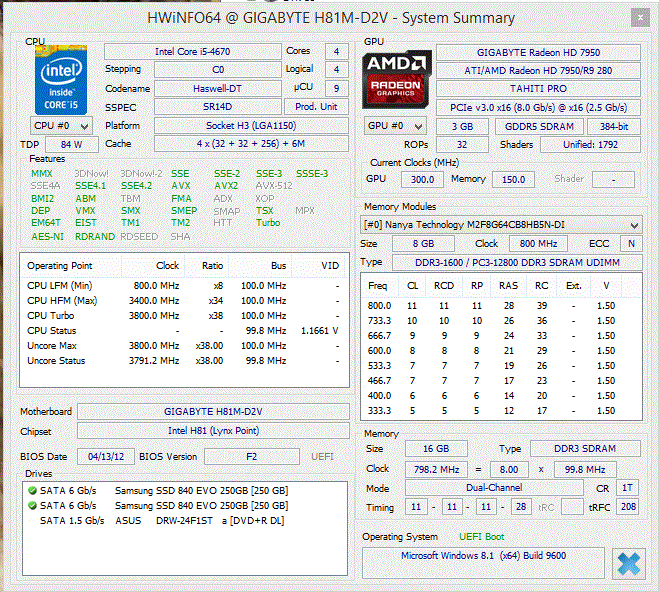Viewport: 659px width, 592px height.
Task: Select the Uncore Status row
Action: click(184, 360)
